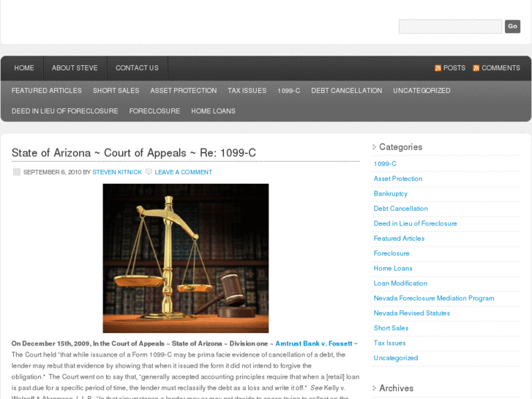Open the Tax Issues category in sidebar
Viewport: 532px width, 399px height.
(x=389, y=343)
